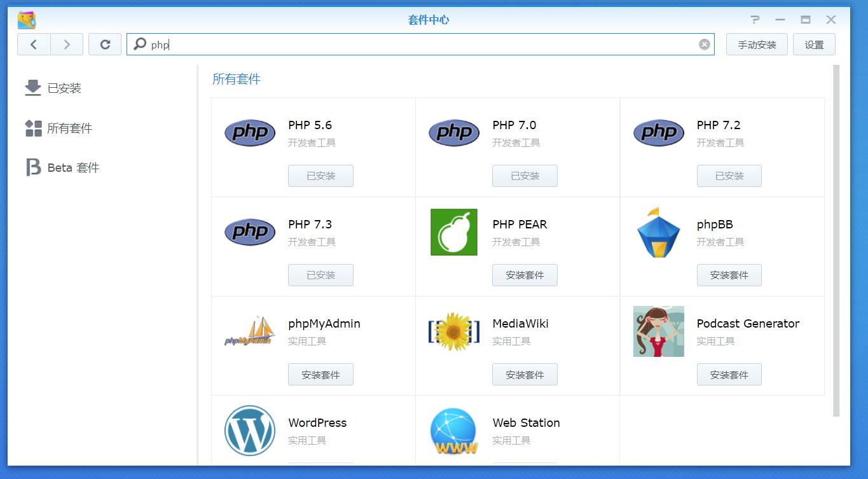Clear the php search query
Viewport: 868px width, 479px height.
704,44
